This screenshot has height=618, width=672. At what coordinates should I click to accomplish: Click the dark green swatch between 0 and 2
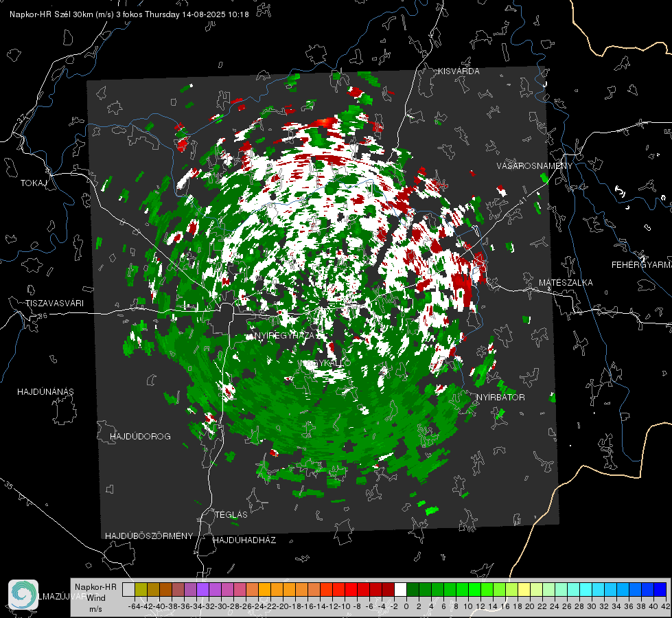413,589
